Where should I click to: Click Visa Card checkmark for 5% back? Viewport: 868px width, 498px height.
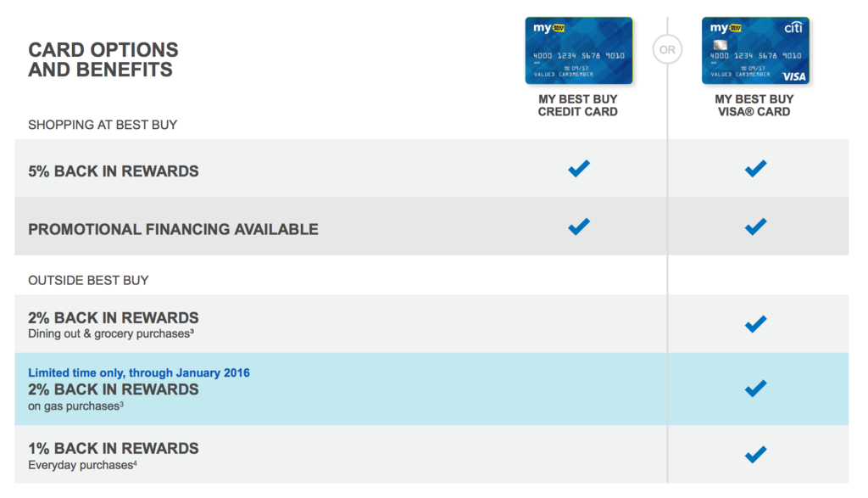pyautogui.click(x=755, y=169)
